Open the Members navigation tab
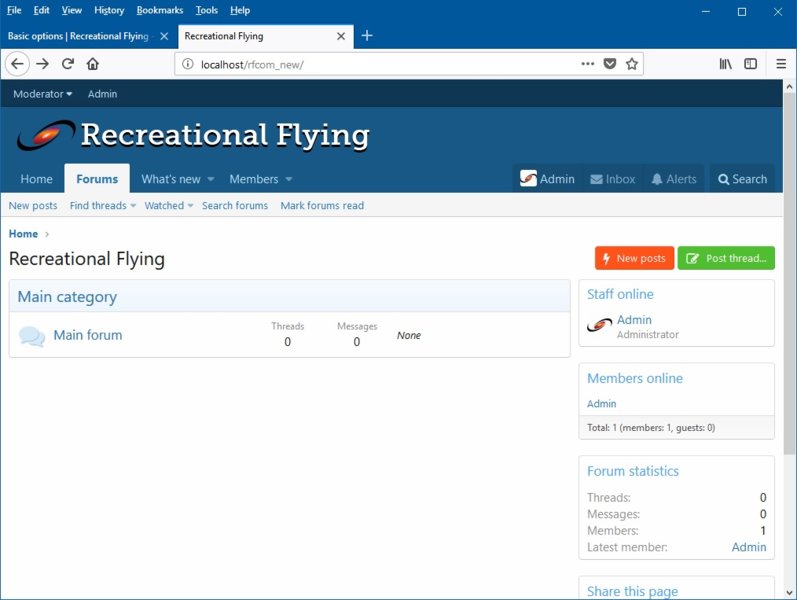The height and width of the screenshot is (600, 797). pos(254,179)
